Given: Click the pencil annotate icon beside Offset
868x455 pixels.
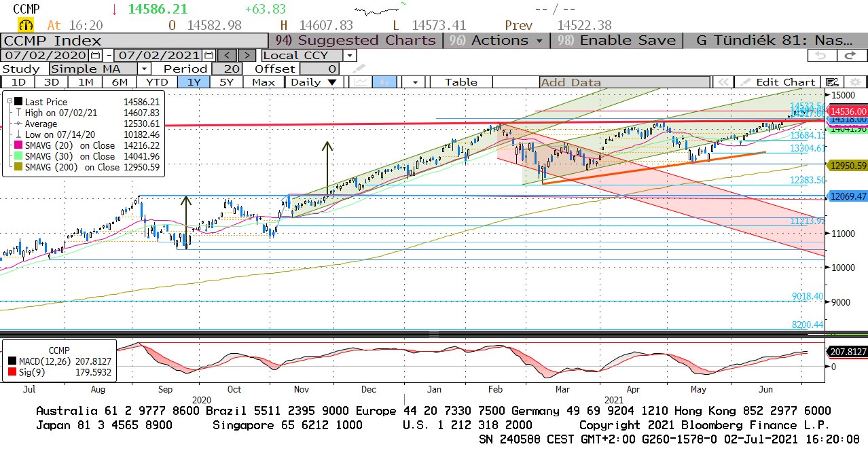Looking at the screenshot, I should [x=359, y=69].
